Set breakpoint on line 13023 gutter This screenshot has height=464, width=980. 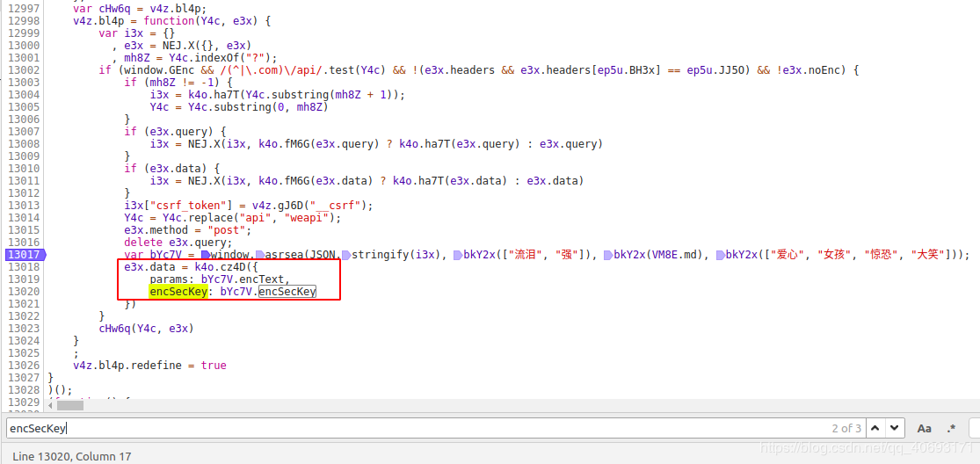pos(23,329)
